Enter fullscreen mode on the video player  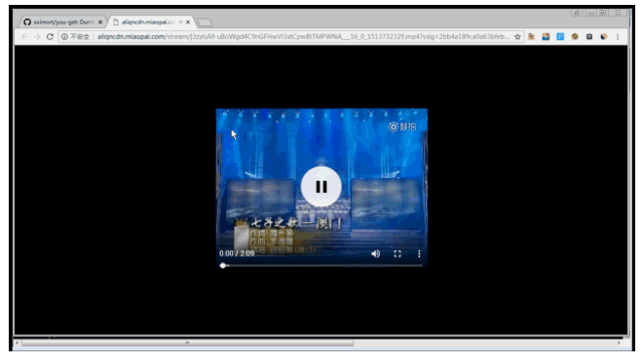coord(397,254)
